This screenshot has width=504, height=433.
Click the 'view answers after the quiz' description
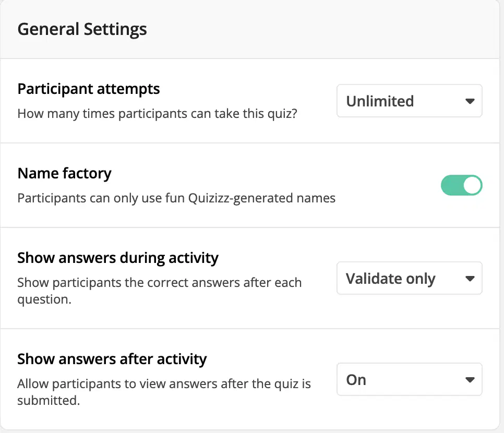164,392
